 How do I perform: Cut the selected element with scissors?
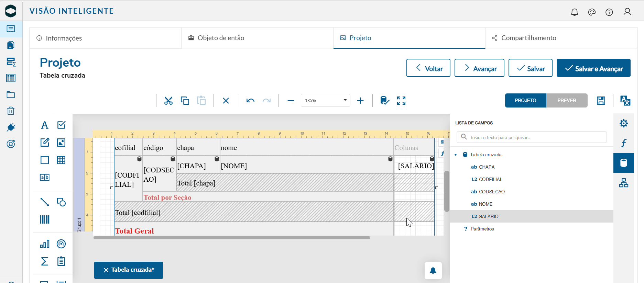pos(168,101)
